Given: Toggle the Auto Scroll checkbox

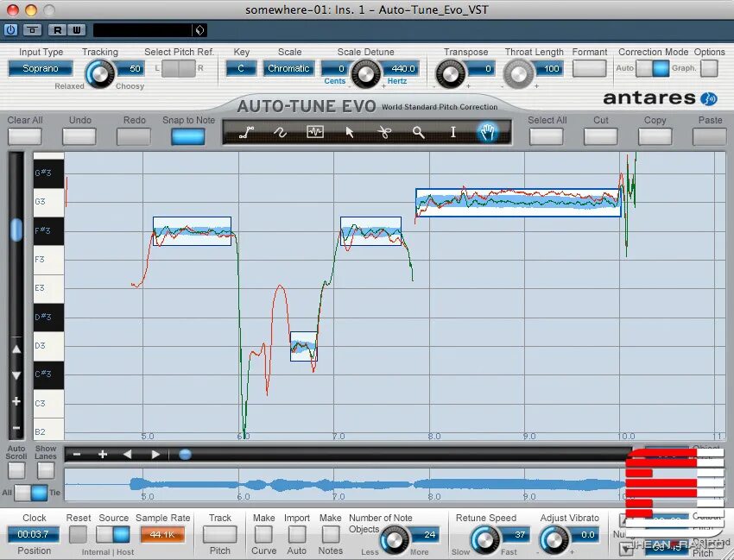Looking at the screenshot, I should 16,470.
